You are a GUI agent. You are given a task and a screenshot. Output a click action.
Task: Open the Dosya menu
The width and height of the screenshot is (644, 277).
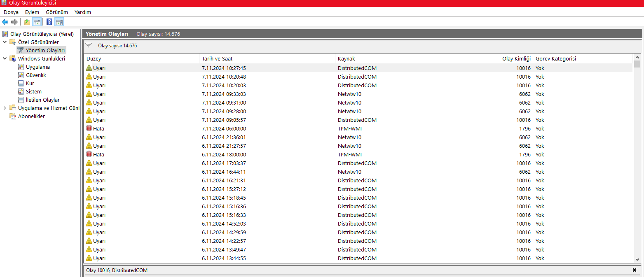pyautogui.click(x=11, y=12)
